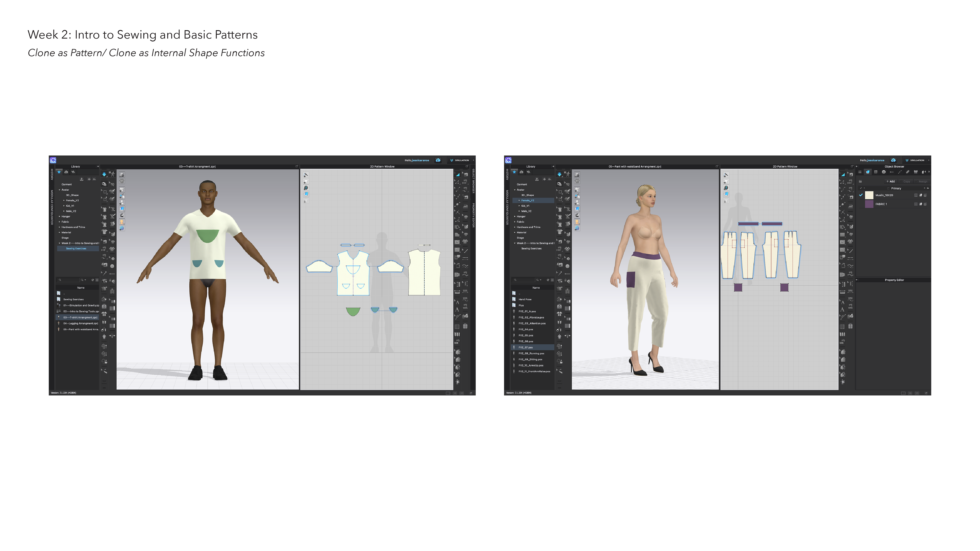Toggle the show garment eye icon in the T-shirt 3D view
The image size is (980, 551).
tap(122, 189)
